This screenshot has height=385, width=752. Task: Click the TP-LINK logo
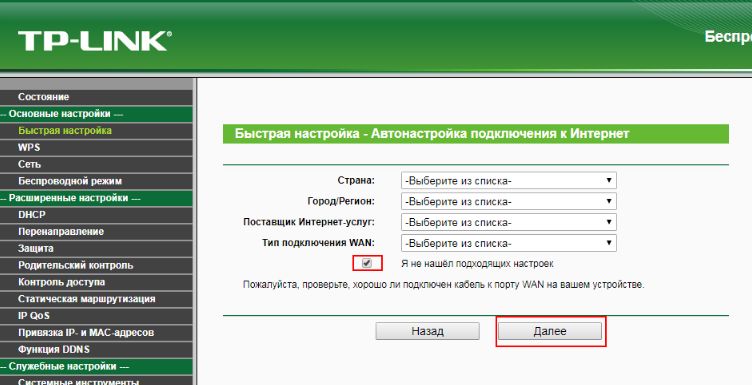tap(94, 41)
